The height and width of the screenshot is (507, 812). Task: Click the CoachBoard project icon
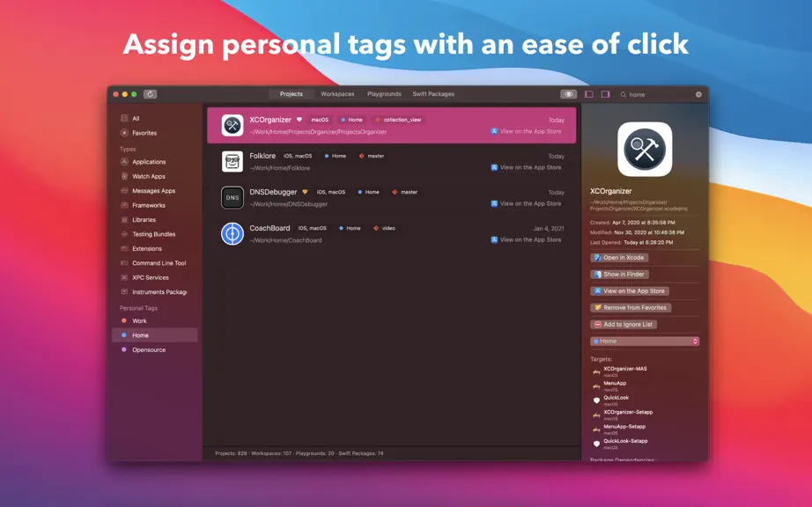[x=233, y=234]
